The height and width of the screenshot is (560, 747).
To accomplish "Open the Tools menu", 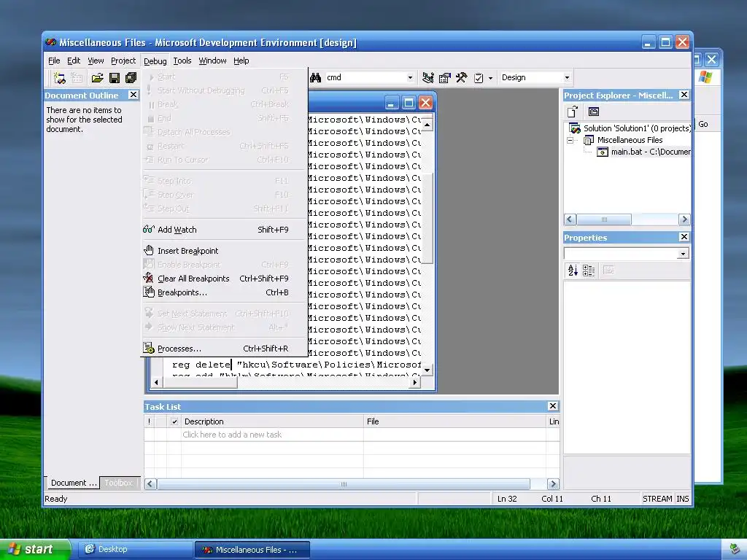I will (182, 61).
